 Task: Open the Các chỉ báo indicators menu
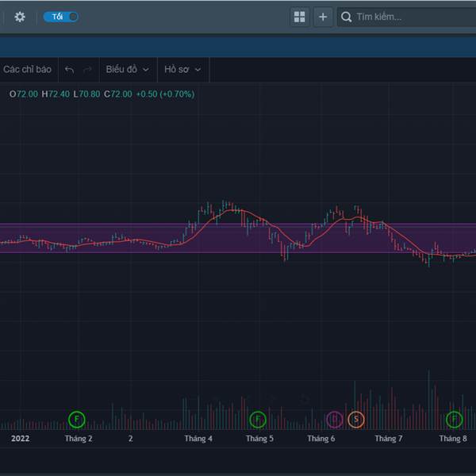tap(27, 70)
